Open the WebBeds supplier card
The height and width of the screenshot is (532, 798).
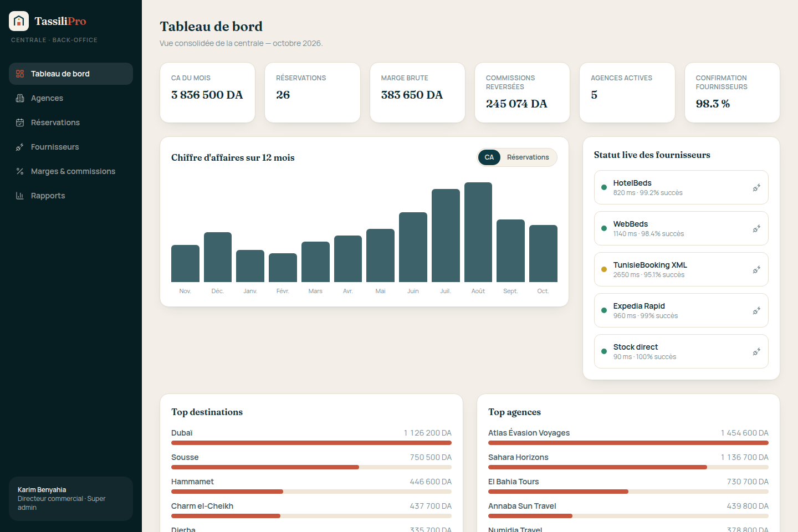click(x=681, y=228)
